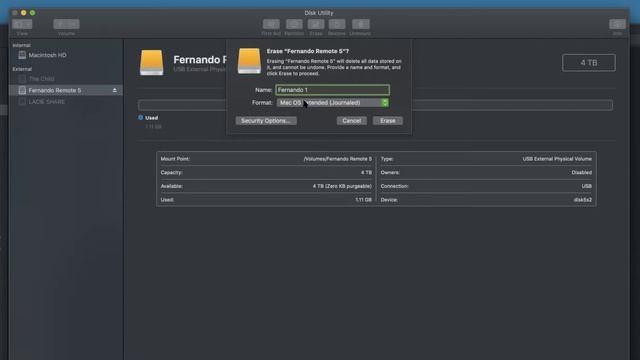640x360 pixels.
Task: Minimize the Disk Utility window
Action: click(x=23, y=13)
